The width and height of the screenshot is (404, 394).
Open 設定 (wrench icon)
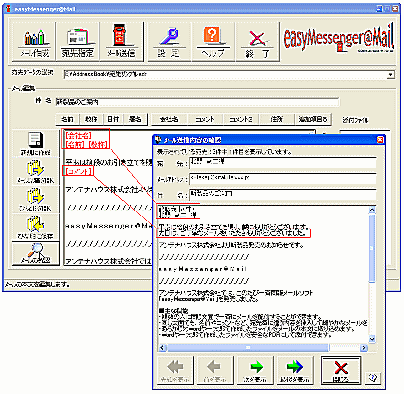click(x=169, y=42)
